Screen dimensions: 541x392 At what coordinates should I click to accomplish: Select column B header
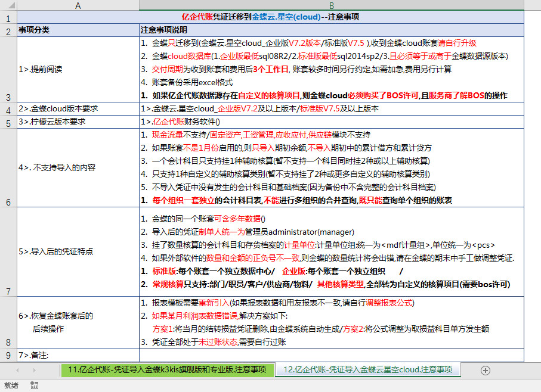click(331, 5)
